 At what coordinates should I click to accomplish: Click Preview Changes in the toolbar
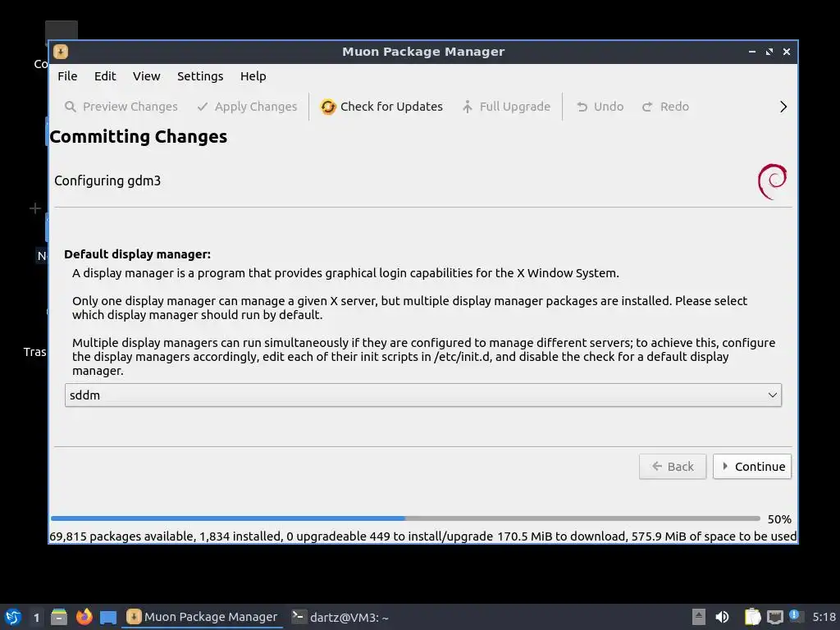121,107
